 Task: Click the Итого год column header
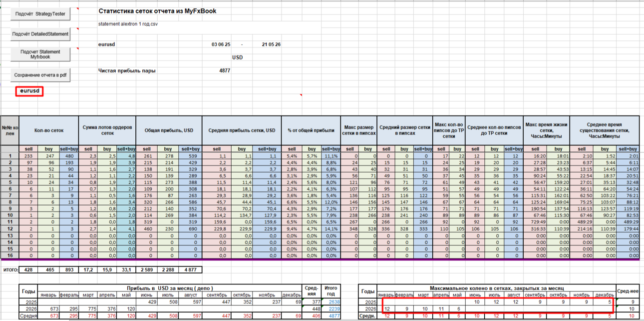pyautogui.click(x=330, y=291)
